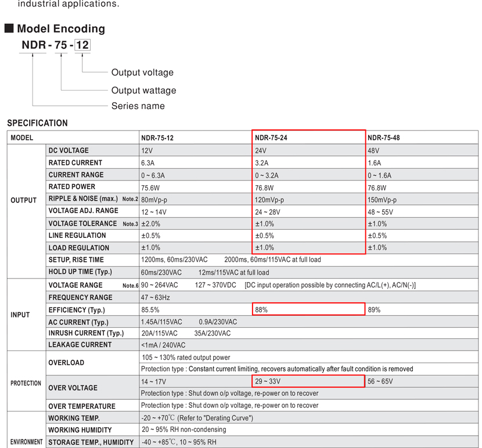
Task: Click the 'OVER VOLTAGE' row label
Action: coord(73,388)
